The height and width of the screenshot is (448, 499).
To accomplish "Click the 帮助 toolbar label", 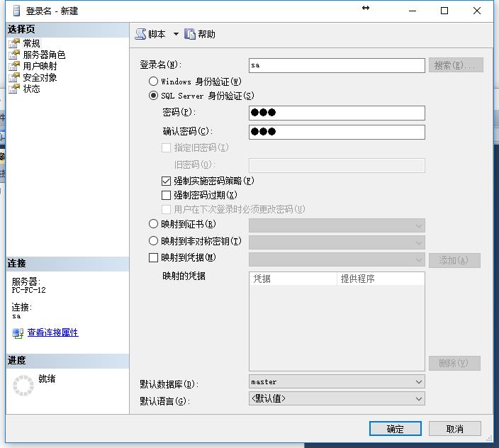I will tap(206, 34).
